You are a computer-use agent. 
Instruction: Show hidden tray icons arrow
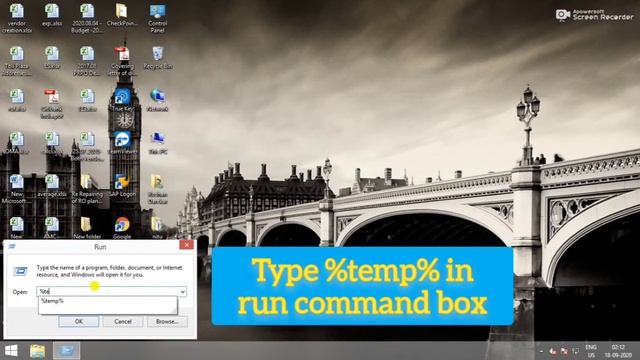pos(542,351)
